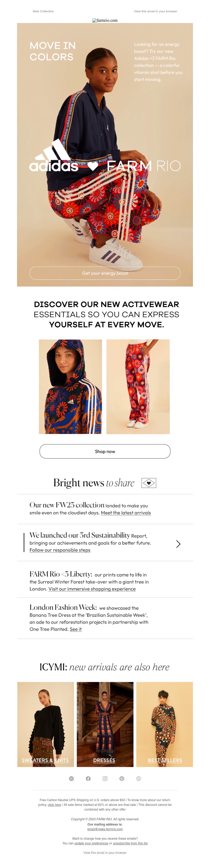
Task: Click the Shop now button
Action: pos(105,451)
